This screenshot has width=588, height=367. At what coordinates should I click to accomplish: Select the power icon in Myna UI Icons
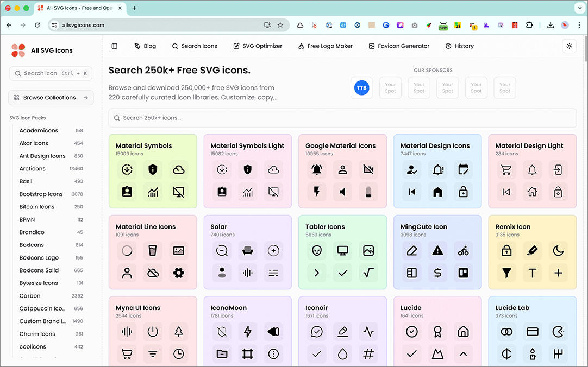click(153, 332)
